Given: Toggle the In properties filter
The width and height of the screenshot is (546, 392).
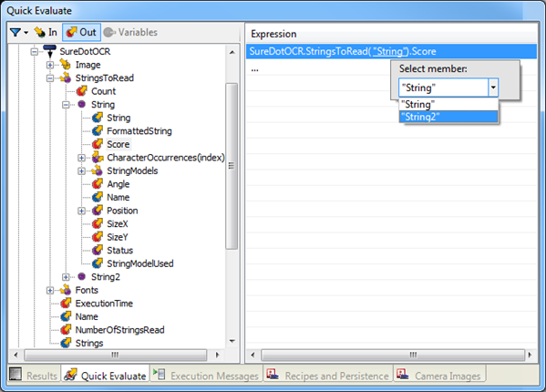Looking at the screenshot, I should pyautogui.click(x=46, y=33).
